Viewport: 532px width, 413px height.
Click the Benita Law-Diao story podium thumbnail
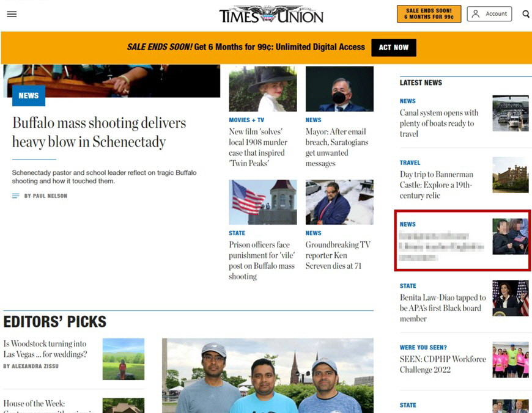point(510,298)
